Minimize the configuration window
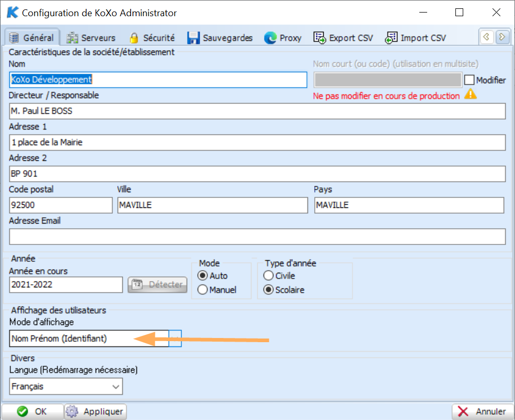The width and height of the screenshot is (515, 420). tap(424, 13)
